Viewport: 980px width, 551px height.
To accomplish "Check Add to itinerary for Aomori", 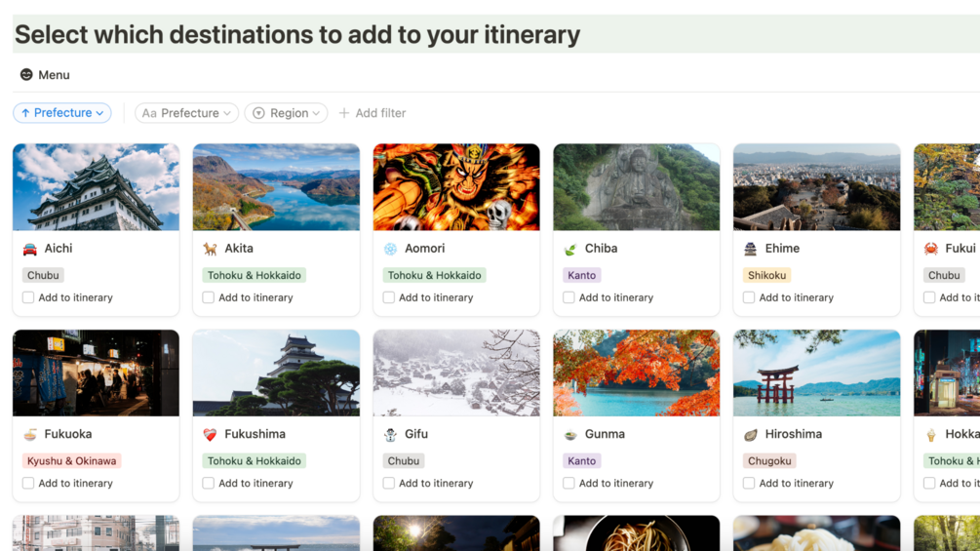I will click(389, 297).
